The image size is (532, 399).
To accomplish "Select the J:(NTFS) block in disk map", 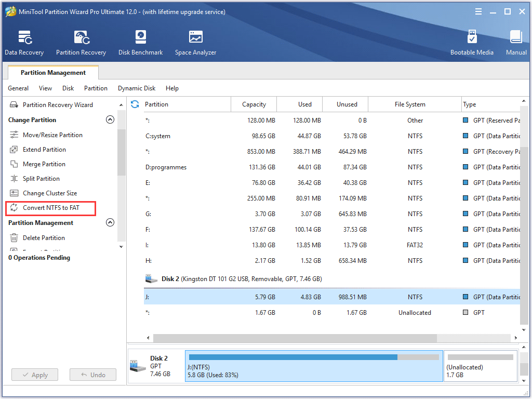I will pyautogui.click(x=314, y=366).
